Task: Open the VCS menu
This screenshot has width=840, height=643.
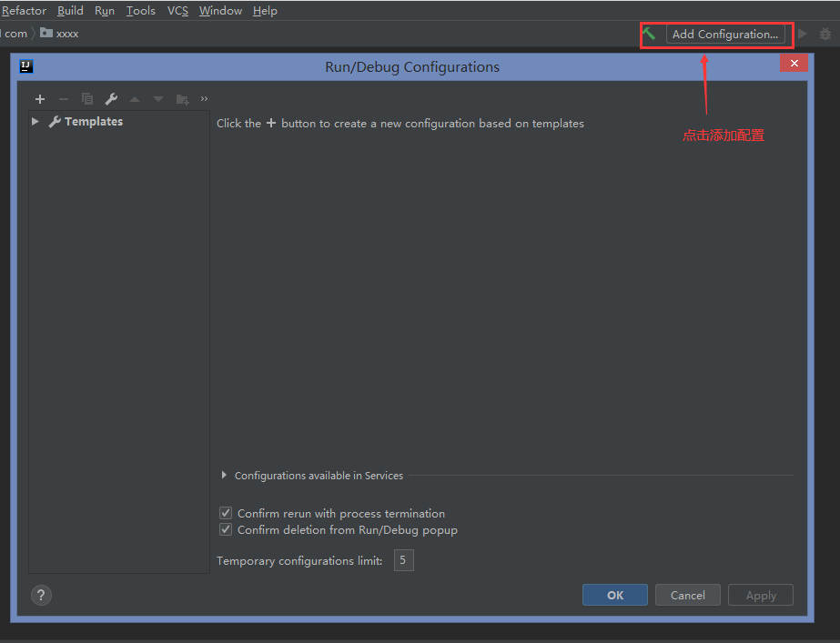Action: pos(177,11)
